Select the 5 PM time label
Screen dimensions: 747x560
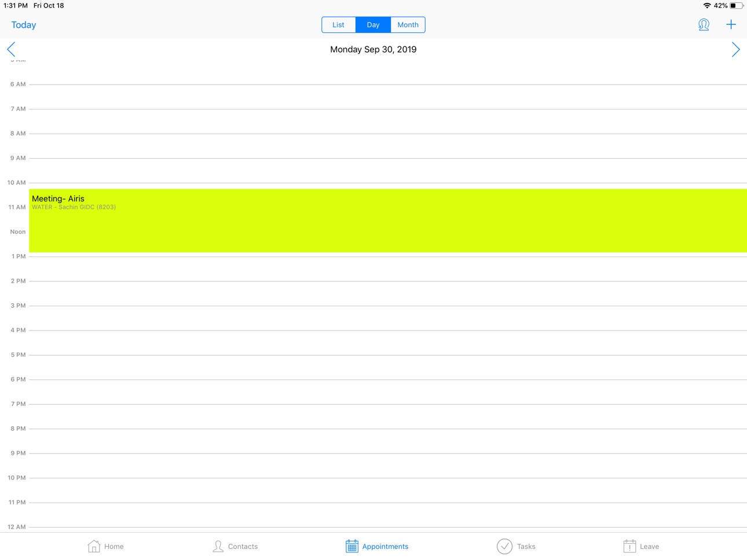(19, 354)
